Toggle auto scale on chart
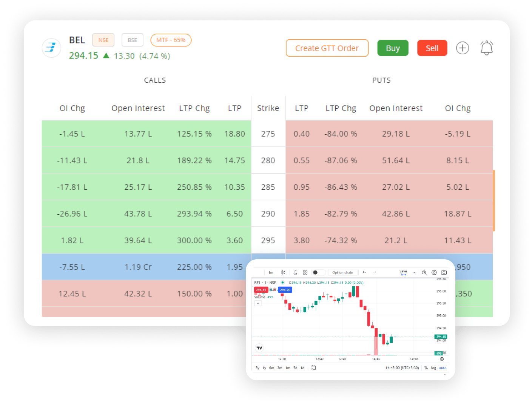This screenshot has width=532, height=406. click(x=443, y=368)
